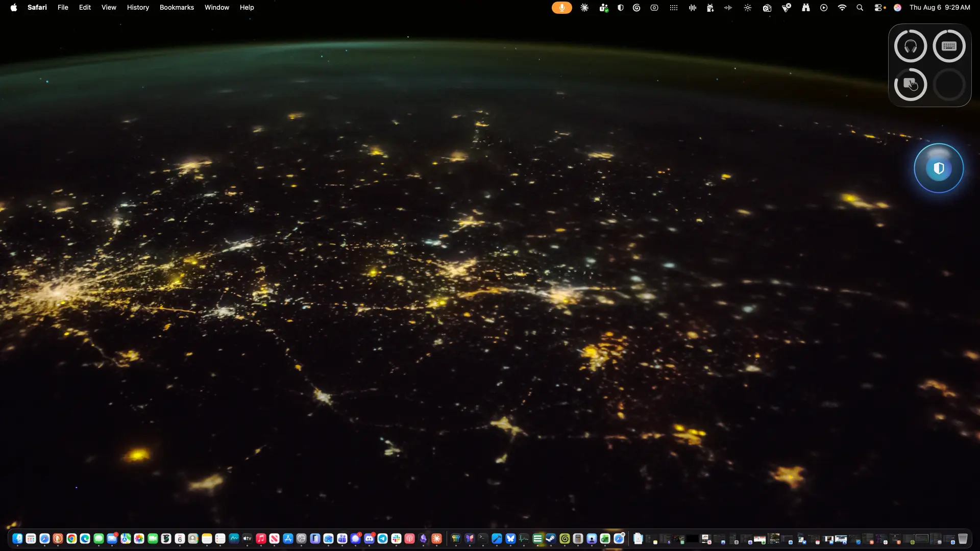Open Xcode from the Dock
The width and height of the screenshot is (980, 551).
tap(497, 538)
